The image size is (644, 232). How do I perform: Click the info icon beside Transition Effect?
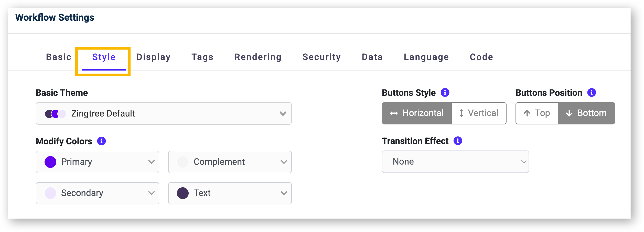coord(458,141)
